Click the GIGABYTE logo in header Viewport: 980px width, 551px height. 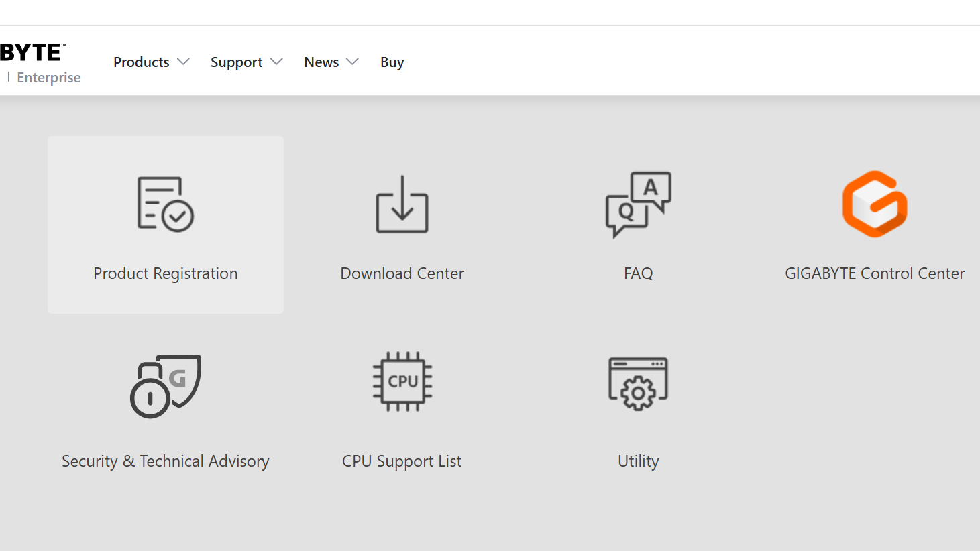pos(33,52)
